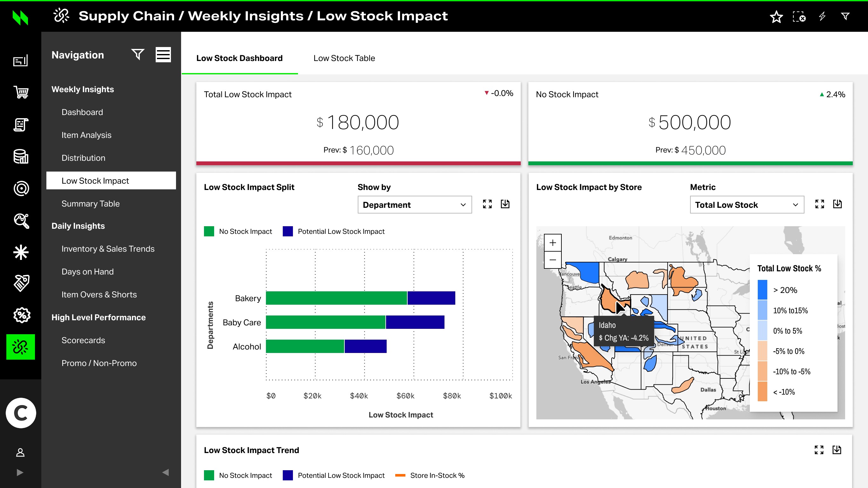Open the Department Show by dropdown
The image size is (868, 488).
click(x=414, y=205)
